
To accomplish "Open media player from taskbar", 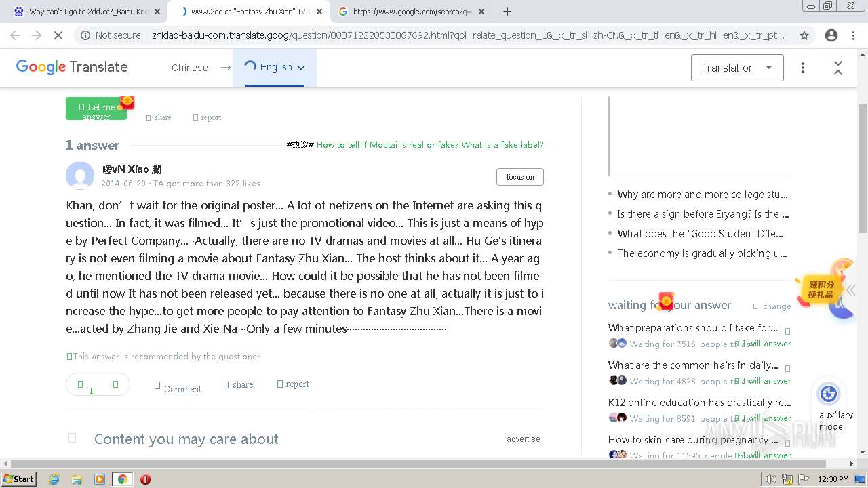I will click(x=100, y=479).
